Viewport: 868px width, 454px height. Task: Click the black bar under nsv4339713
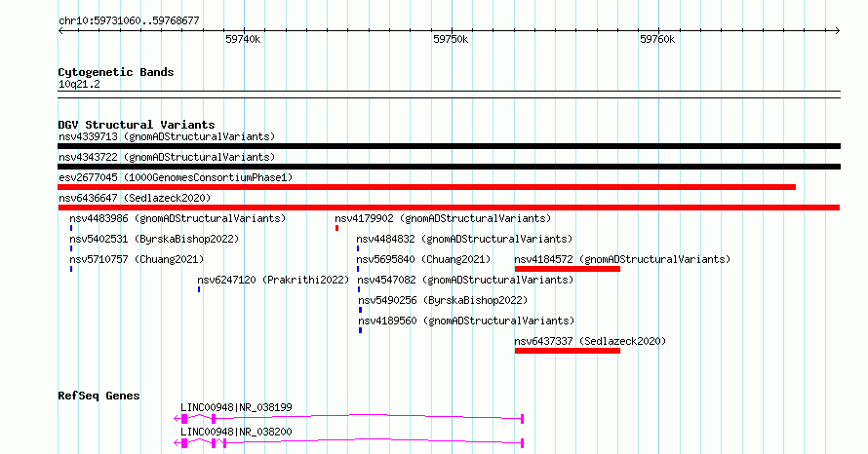pos(449,146)
